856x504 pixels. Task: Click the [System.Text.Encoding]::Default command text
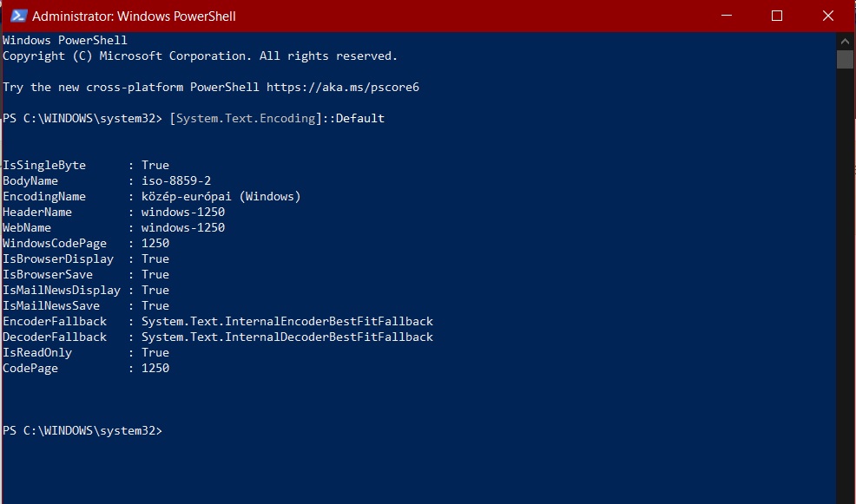click(277, 118)
